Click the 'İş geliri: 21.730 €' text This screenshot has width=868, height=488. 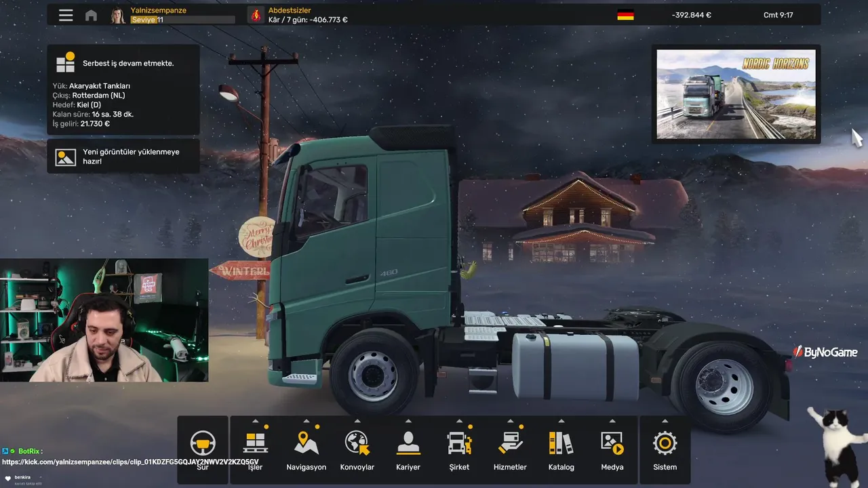(x=81, y=124)
